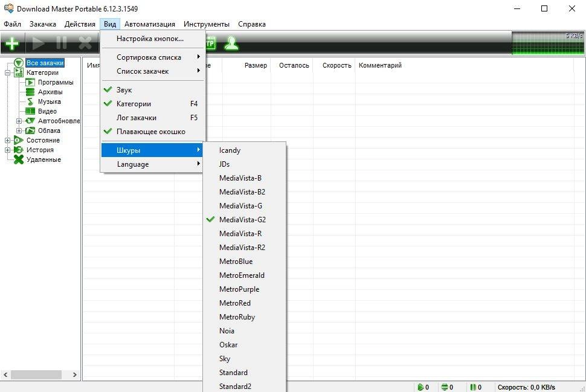The height and width of the screenshot is (392, 586).
Task: Click the Delete download X icon
Action: click(x=85, y=43)
